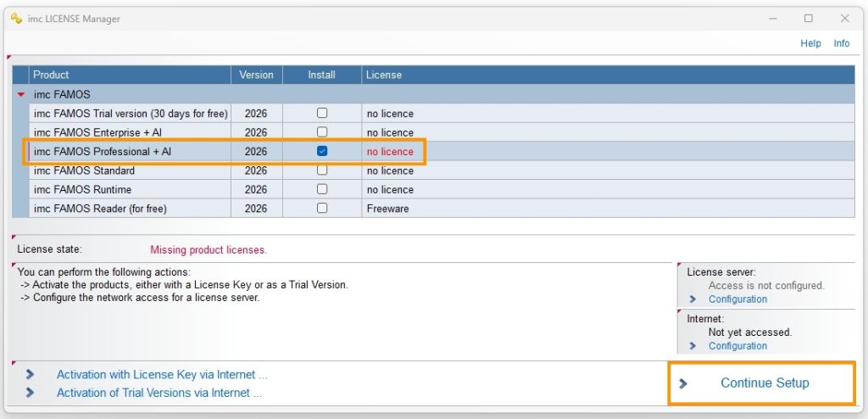The image size is (868, 419).
Task: Click Activation of Trial Versions via Internet link
Action: pyautogui.click(x=159, y=393)
